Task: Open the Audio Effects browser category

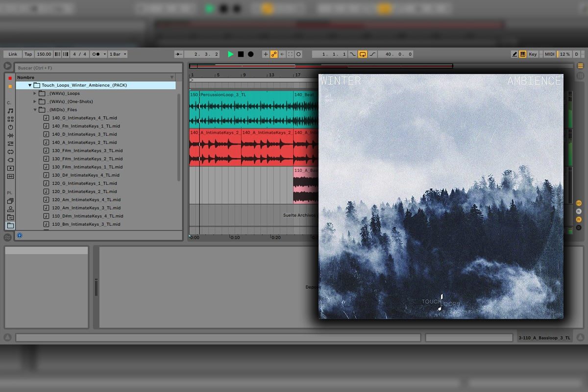Action: pos(10,135)
